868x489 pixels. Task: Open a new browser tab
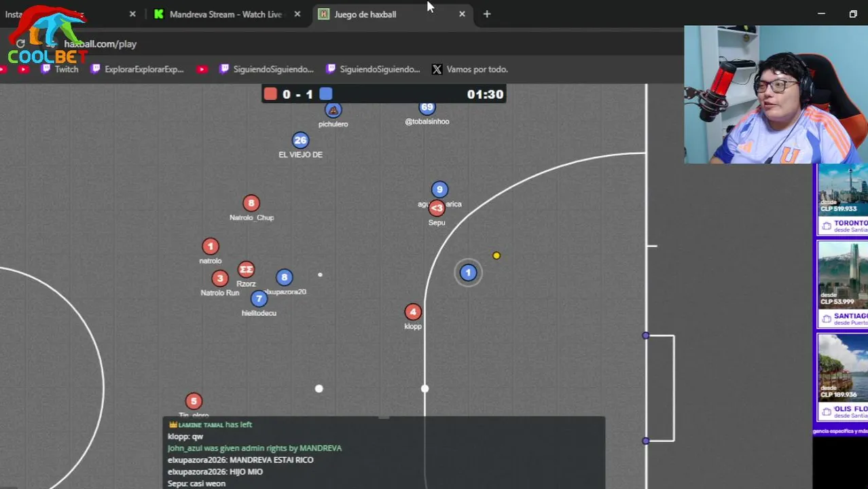point(487,14)
